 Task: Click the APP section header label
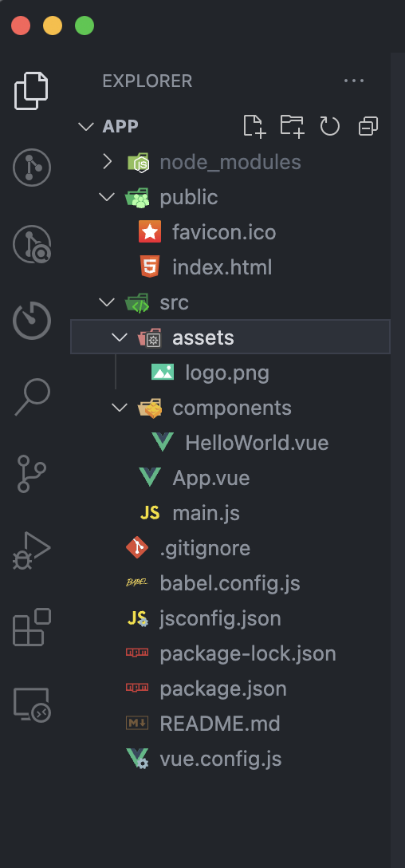click(x=120, y=126)
